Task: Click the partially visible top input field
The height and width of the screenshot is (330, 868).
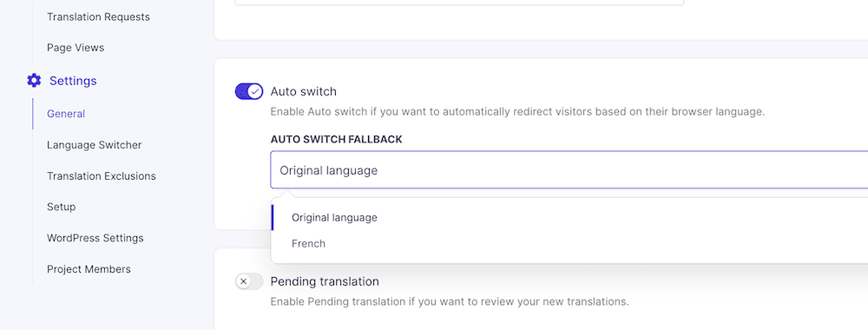Action: [459, 3]
